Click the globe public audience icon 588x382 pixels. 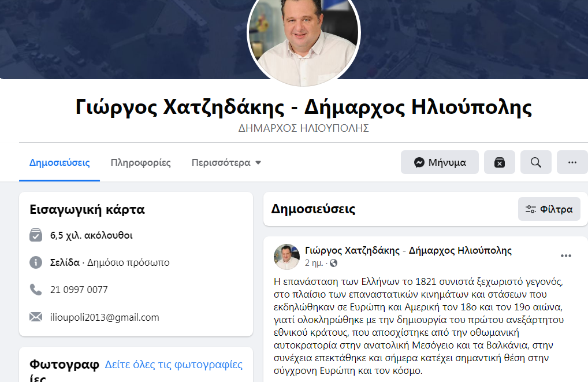pyautogui.click(x=333, y=263)
